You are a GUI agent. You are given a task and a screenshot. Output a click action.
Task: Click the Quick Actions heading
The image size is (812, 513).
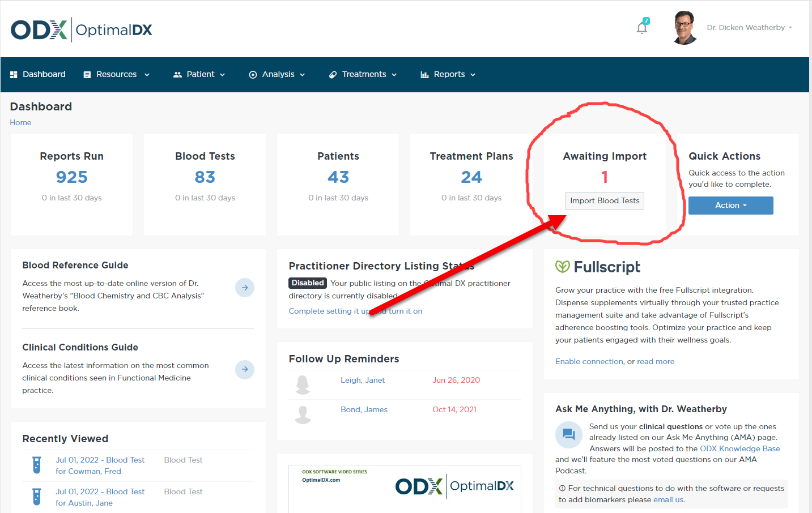point(724,156)
